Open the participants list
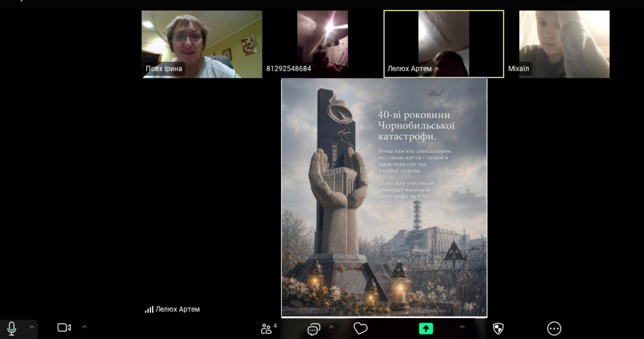644x339 pixels. click(x=266, y=329)
